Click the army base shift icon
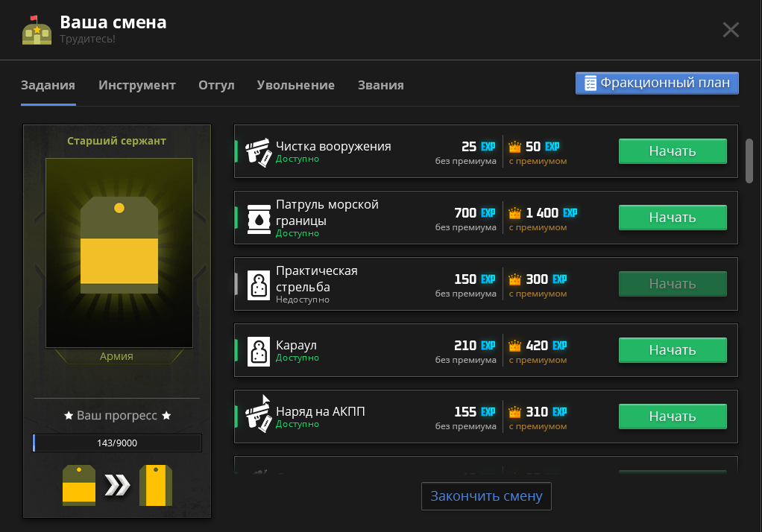762x532 pixels. click(37, 30)
